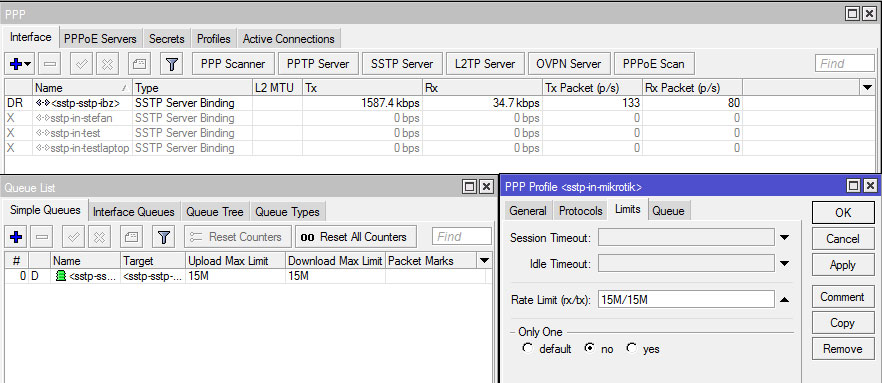Click Comment button in PPP Profile dialog
Image resolution: width=882 pixels, height=383 pixels.
(x=843, y=297)
